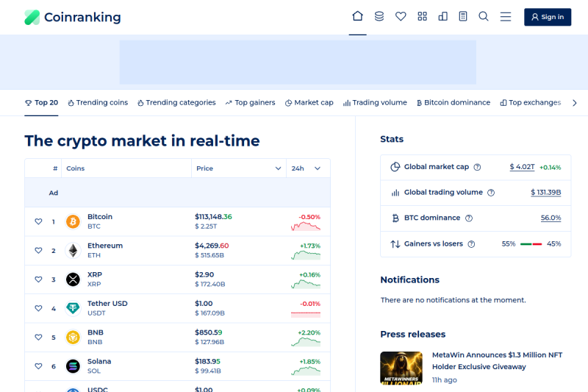Click XRP market cap $ 172.40B
Screen dimensions: 588x392
pos(210,285)
